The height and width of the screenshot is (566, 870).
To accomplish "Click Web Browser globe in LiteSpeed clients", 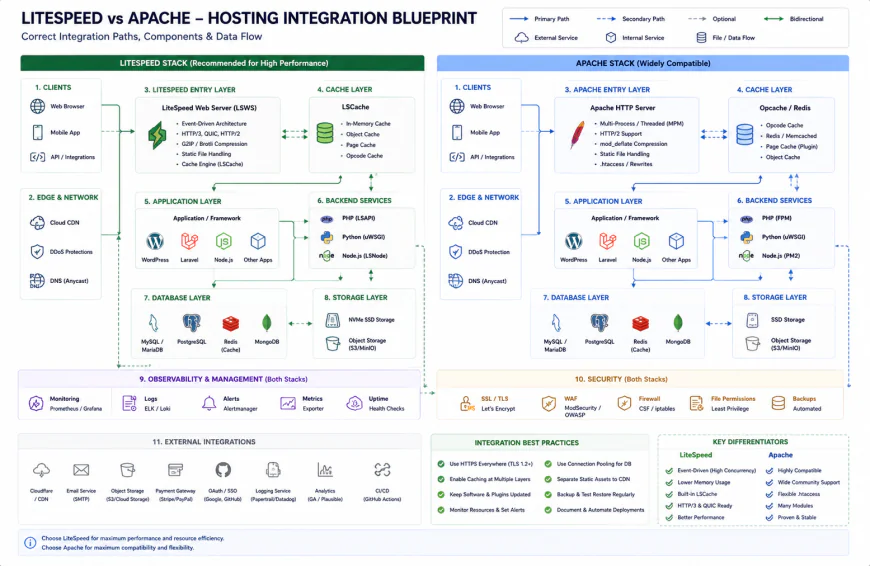I will (37, 106).
